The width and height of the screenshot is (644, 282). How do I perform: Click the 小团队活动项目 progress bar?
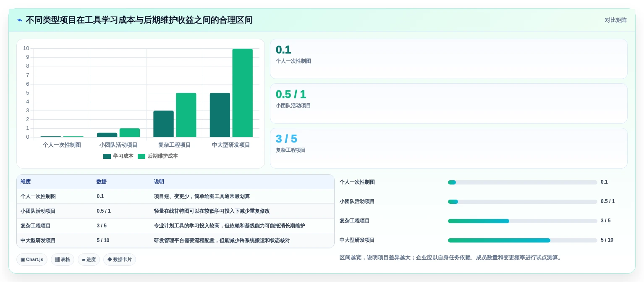[522, 202]
